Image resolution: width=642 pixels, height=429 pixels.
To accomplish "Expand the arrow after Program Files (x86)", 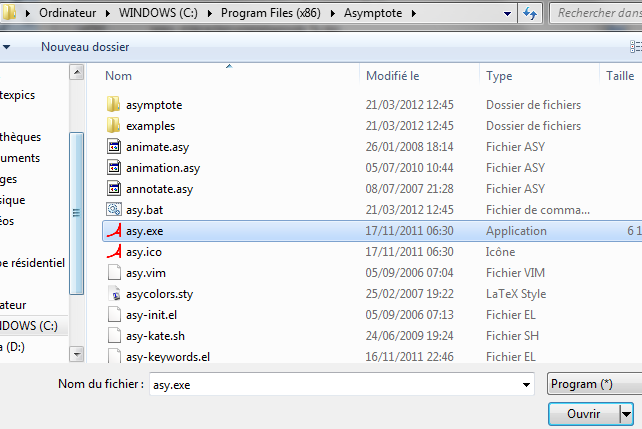I will pos(332,14).
